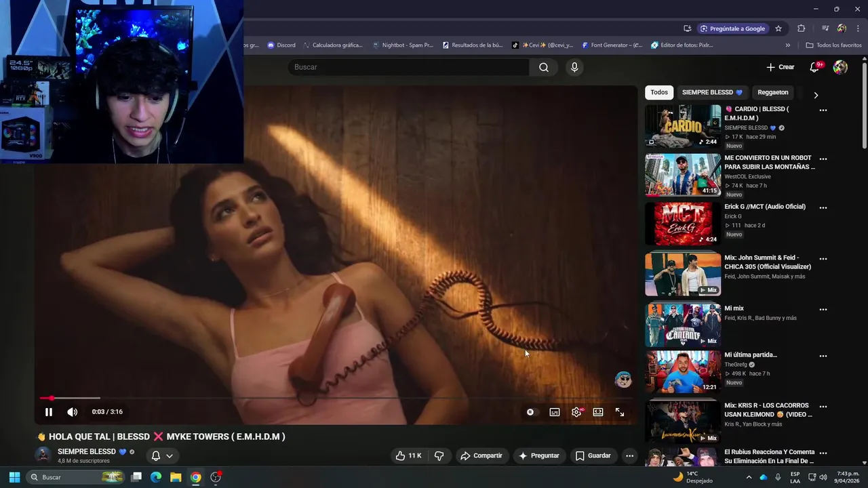Enter fullscreen with the expand icon

pyautogui.click(x=620, y=412)
